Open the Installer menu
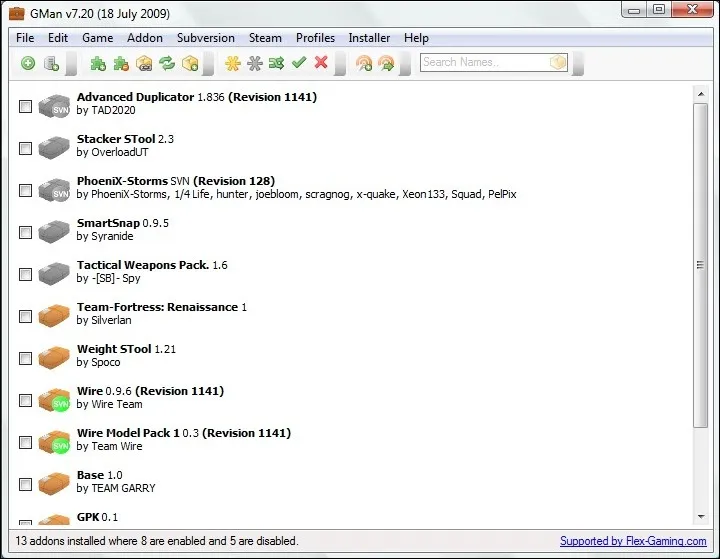 [x=369, y=38]
